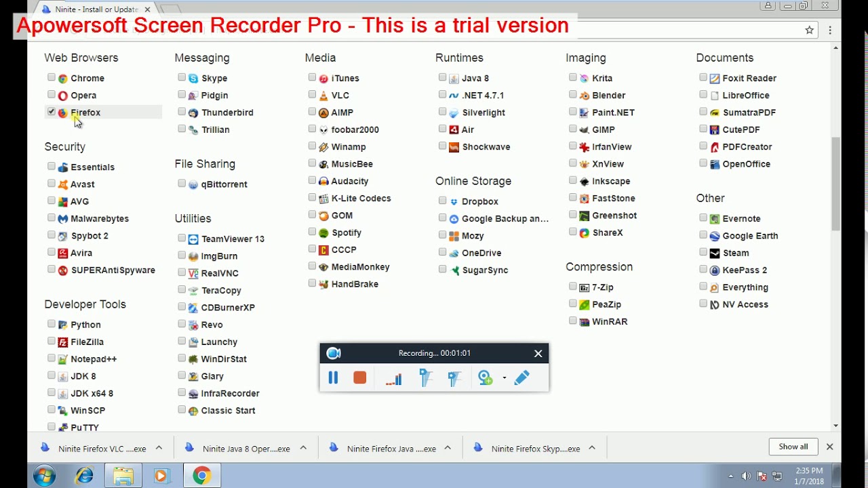Bookmark this page with the star
This screenshot has height=488, width=868.
click(809, 30)
